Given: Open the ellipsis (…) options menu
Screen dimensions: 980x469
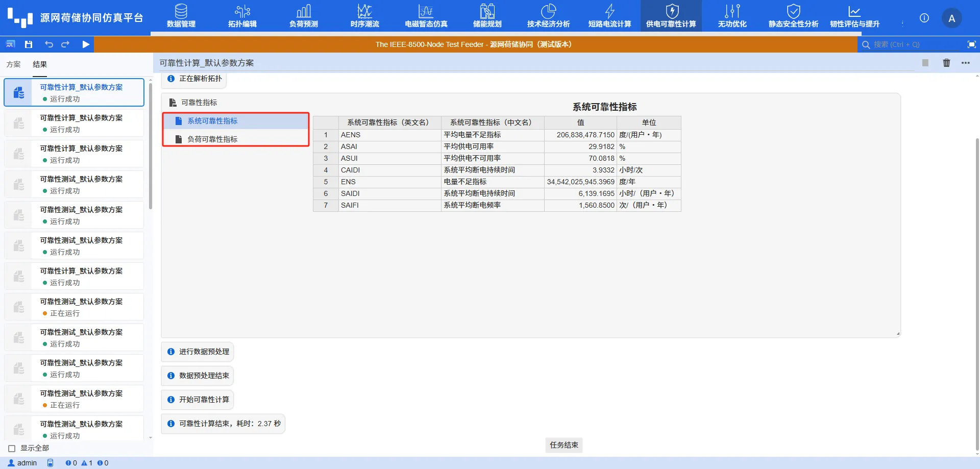Looking at the screenshot, I should pos(966,63).
